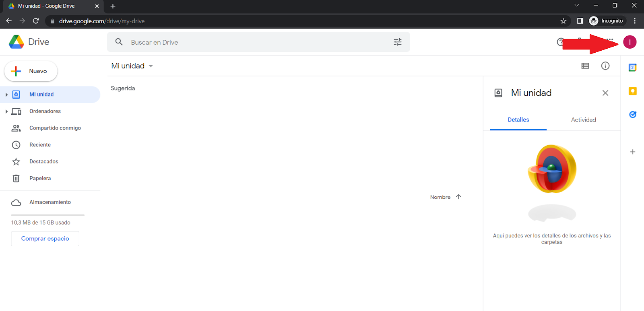Reverse sort direction with the arrow

(458, 197)
